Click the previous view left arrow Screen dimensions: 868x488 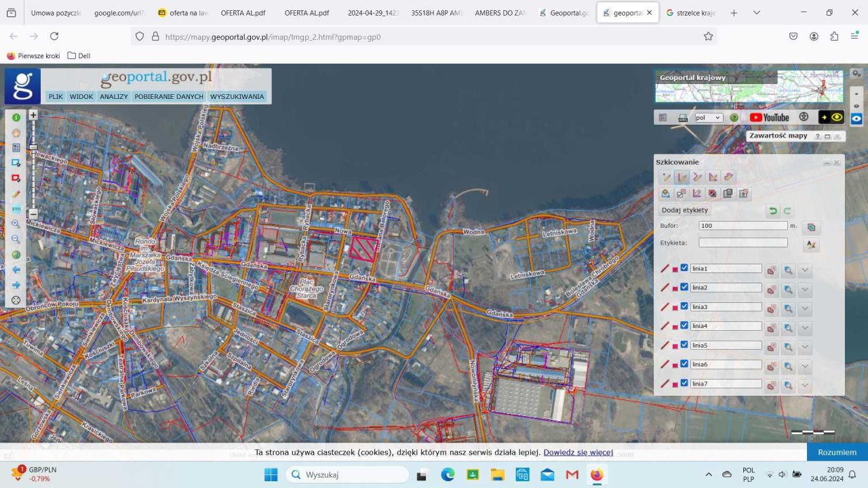(x=16, y=270)
